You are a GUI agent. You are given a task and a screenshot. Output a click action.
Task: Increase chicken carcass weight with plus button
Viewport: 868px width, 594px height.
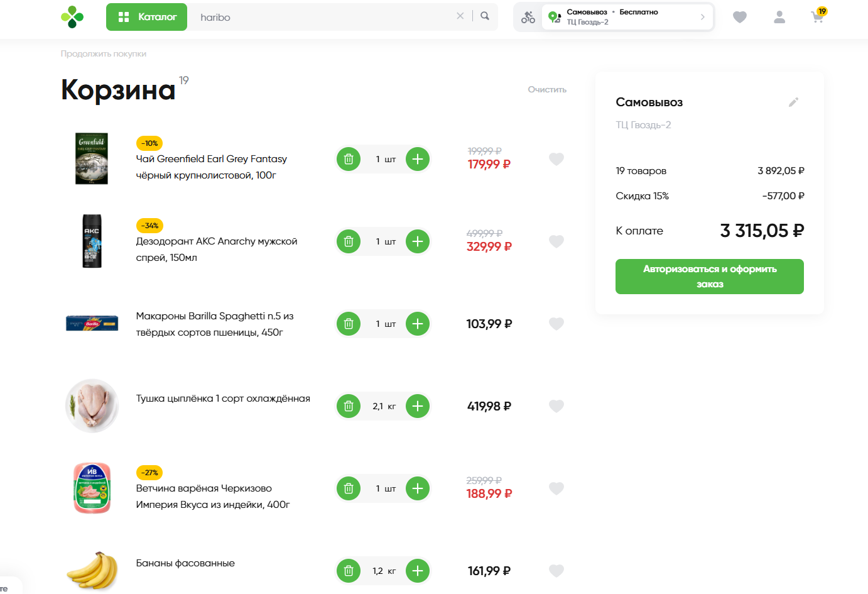(x=418, y=406)
